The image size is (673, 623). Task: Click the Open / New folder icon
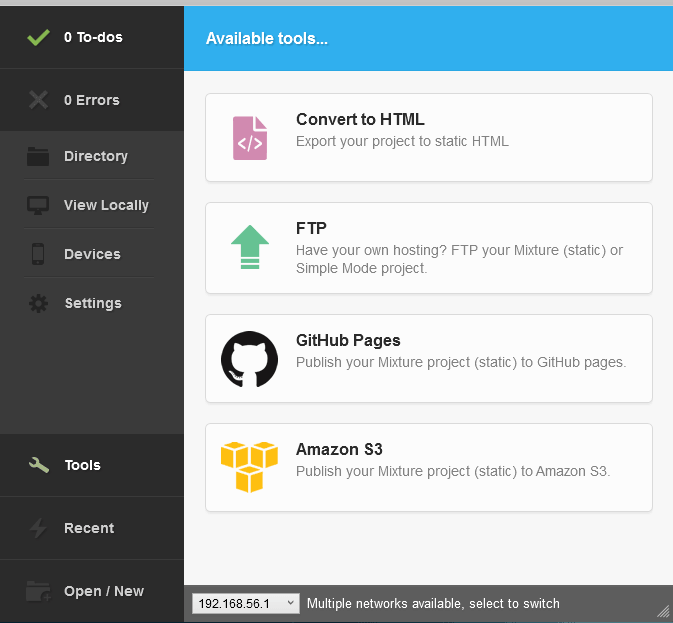38,591
